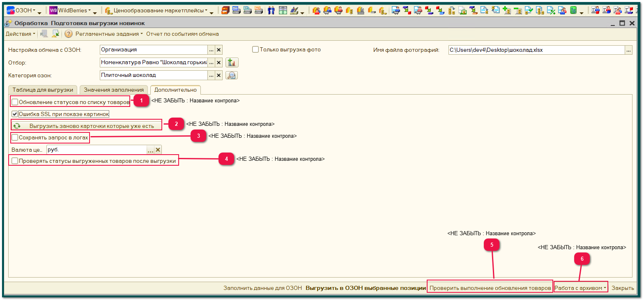The width and height of the screenshot is (644, 301).
Task: Click the Ценообразование маркетплейсы coins icon
Action: pos(109,10)
